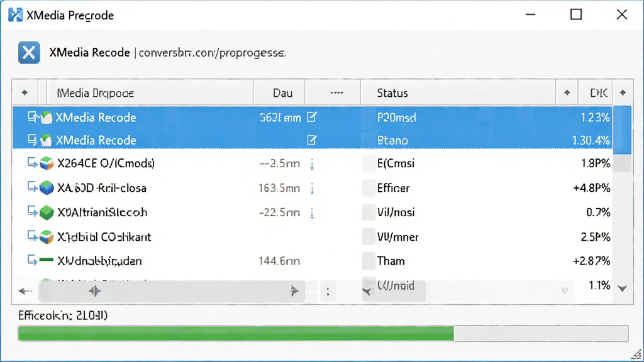The image size is (644, 362).
Task: Click the info icon in the -22.5mn row
Action: 312,213
